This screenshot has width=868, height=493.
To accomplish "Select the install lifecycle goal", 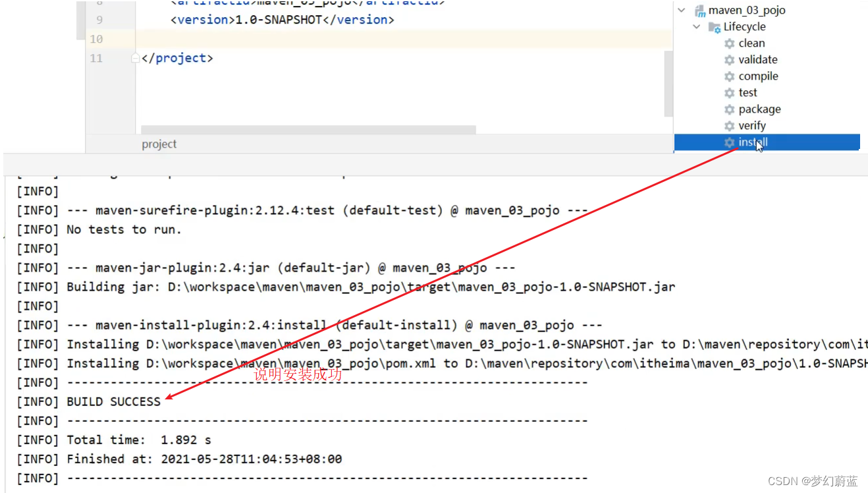I will [x=753, y=142].
